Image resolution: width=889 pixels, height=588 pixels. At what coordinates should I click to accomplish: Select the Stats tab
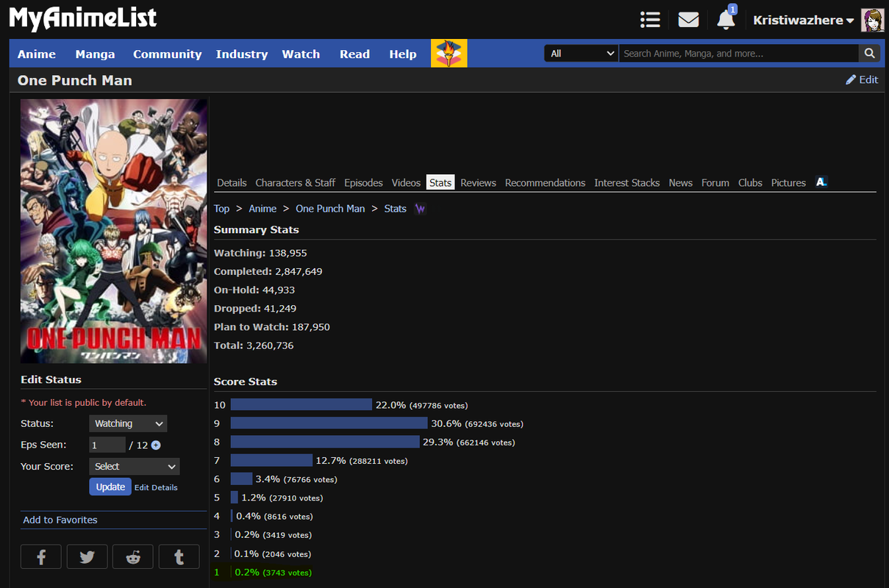[x=440, y=182]
